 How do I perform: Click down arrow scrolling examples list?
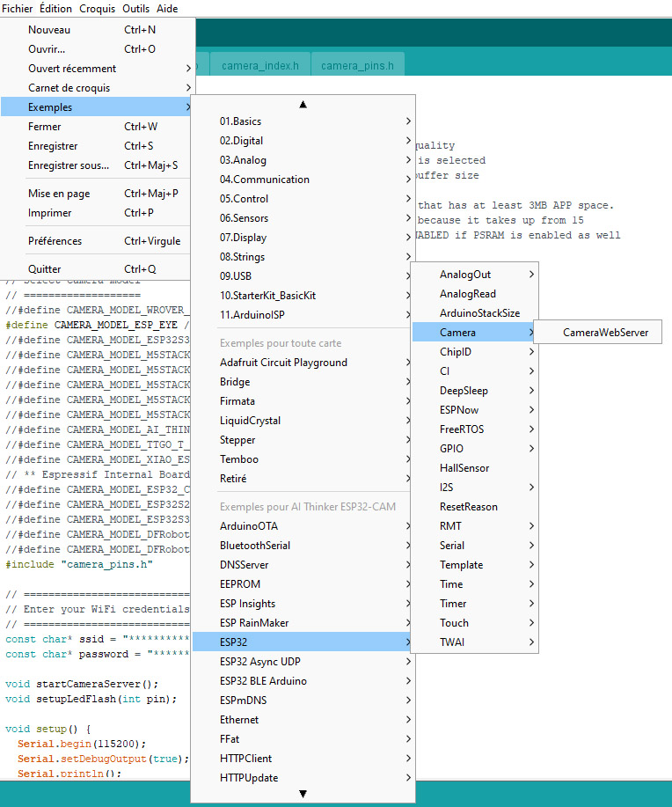tap(303, 794)
